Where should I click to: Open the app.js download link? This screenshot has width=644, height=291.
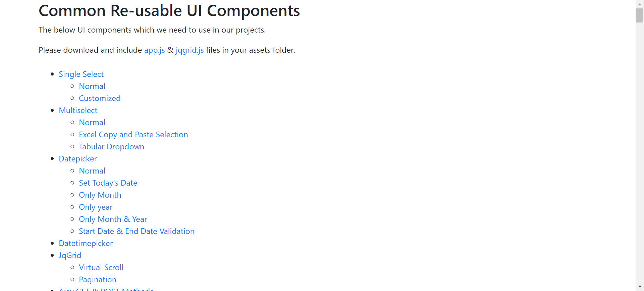154,50
